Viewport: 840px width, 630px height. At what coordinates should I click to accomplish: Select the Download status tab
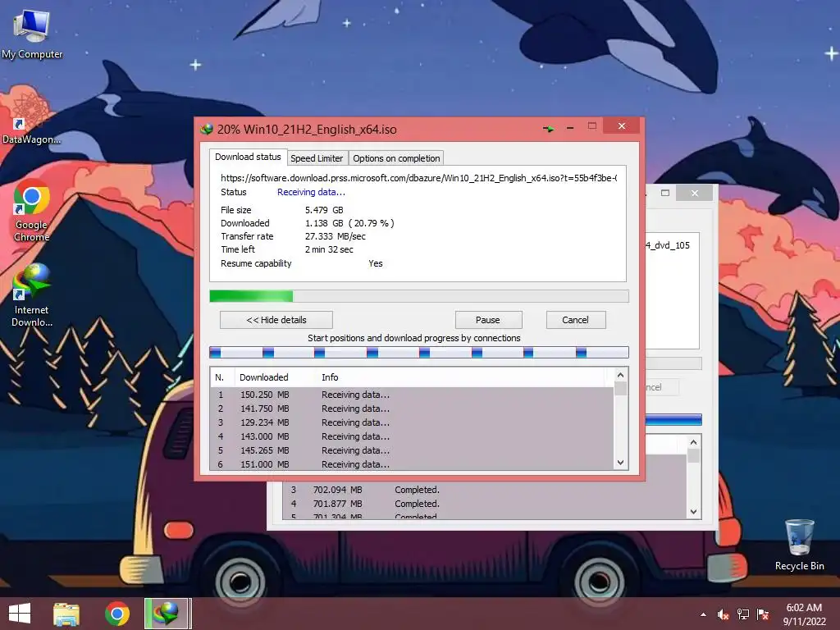tap(248, 157)
